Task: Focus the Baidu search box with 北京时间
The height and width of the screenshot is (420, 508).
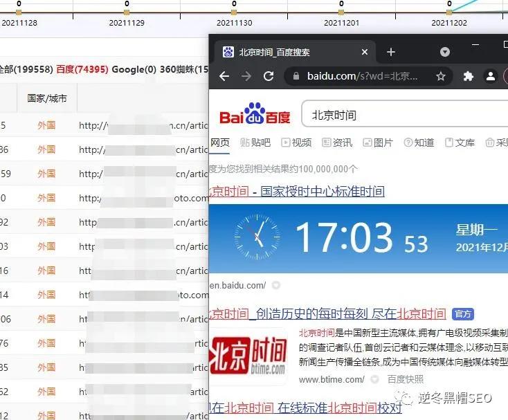Action: pyautogui.click(x=405, y=114)
